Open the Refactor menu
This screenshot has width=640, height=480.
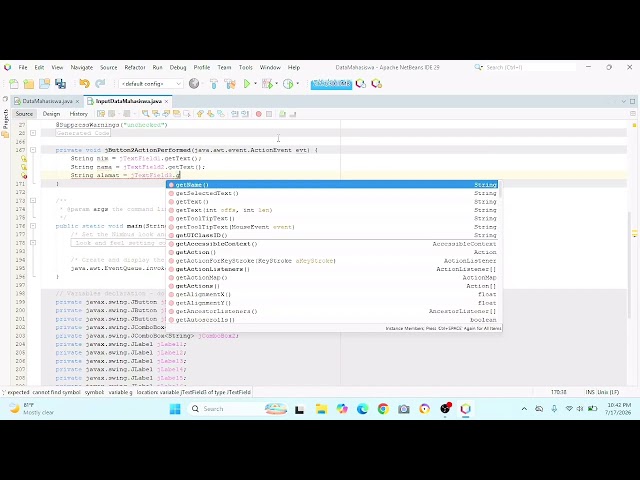135,67
